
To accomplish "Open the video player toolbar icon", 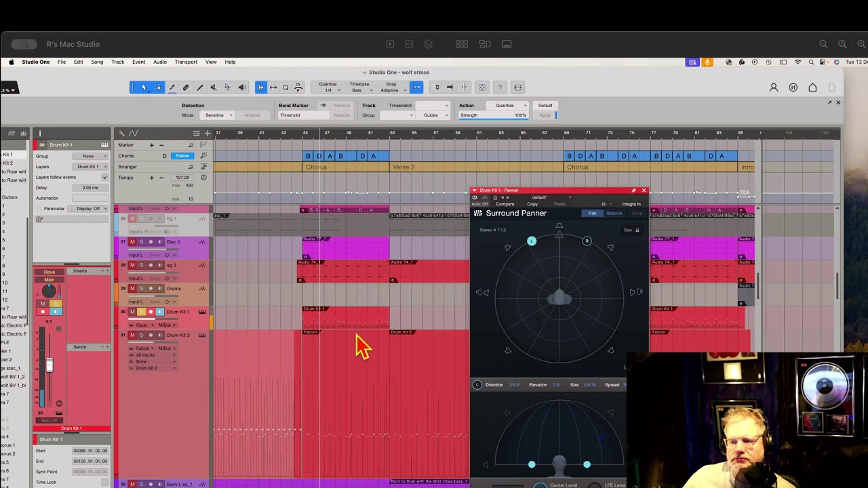I will pyautogui.click(x=518, y=87).
